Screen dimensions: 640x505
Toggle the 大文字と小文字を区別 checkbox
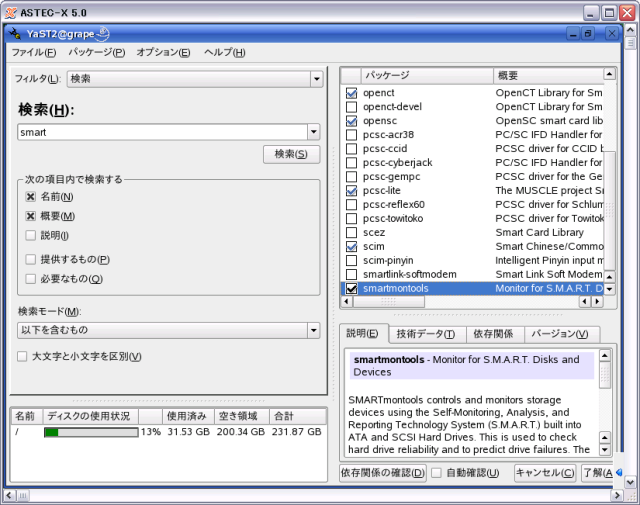click(22, 356)
